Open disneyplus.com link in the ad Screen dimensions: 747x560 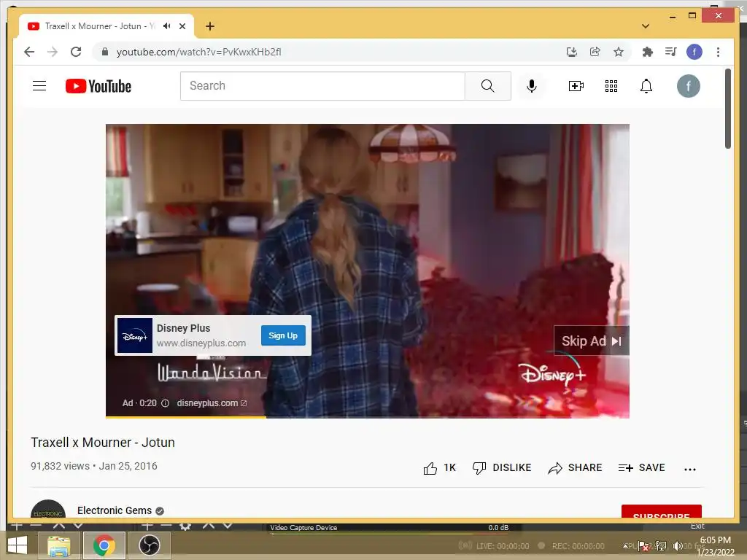coord(212,402)
